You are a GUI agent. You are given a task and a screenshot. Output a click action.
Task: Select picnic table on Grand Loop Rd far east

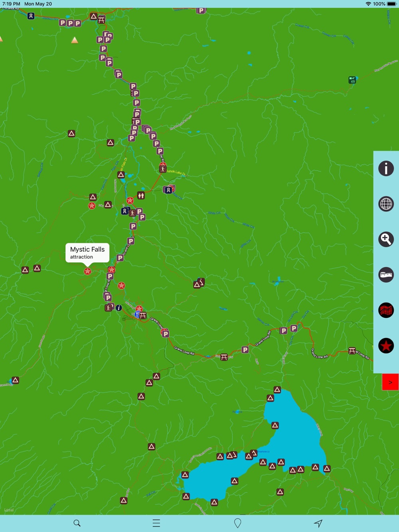[x=352, y=351]
